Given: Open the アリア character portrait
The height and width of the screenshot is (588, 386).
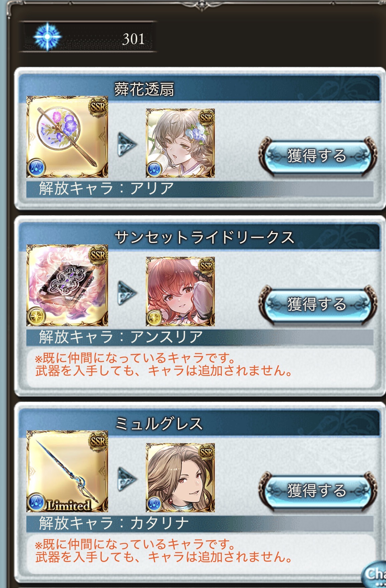Looking at the screenshot, I should click(180, 143).
